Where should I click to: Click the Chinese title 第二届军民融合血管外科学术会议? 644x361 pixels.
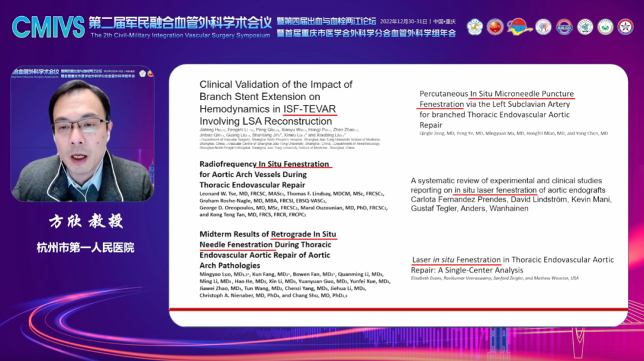pyautogui.click(x=180, y=23)
